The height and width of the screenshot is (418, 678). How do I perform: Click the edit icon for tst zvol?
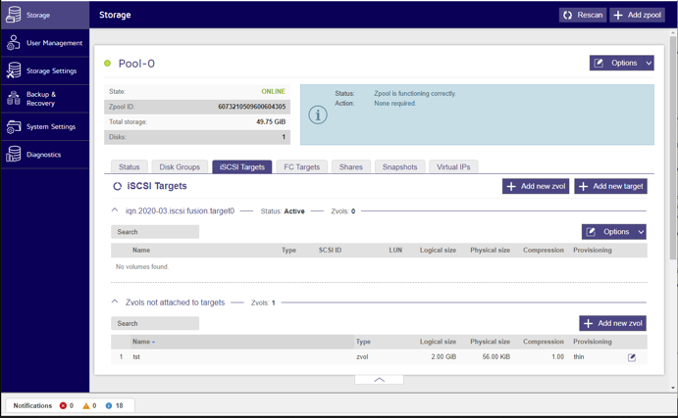[632, 357]
